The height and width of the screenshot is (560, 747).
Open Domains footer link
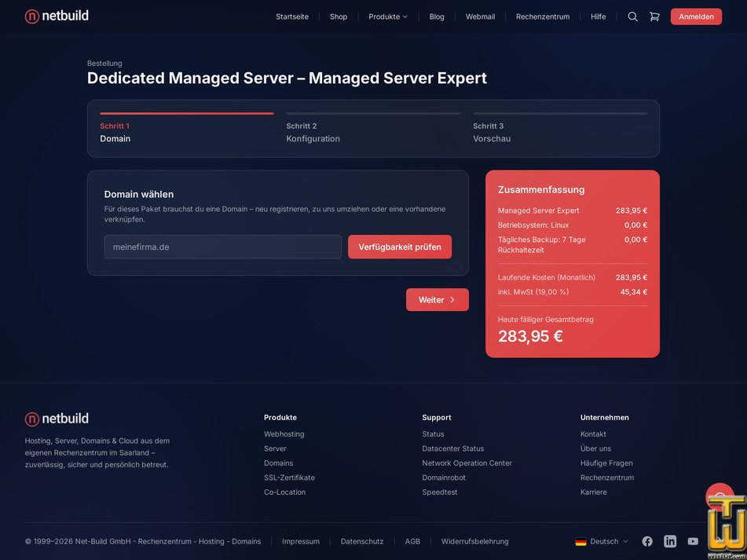[x=278, y=463]
